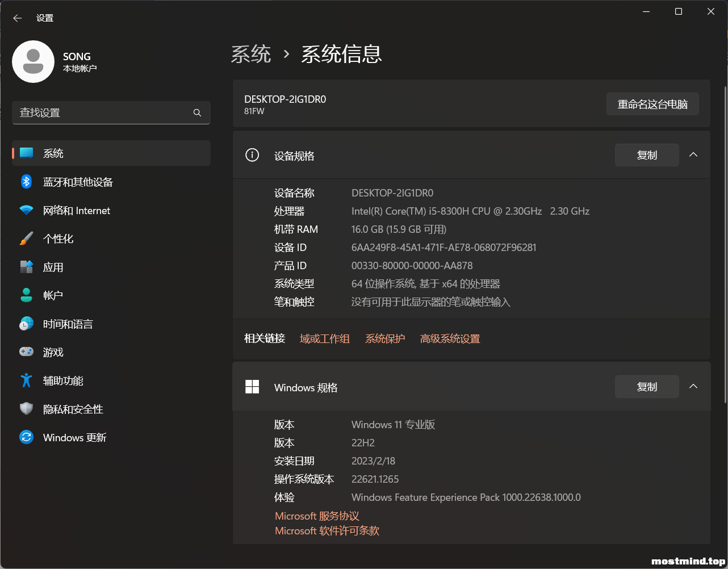Click the gamepad icon for 游戏
Screen dimensions: 728x569
tap(27, 352)
